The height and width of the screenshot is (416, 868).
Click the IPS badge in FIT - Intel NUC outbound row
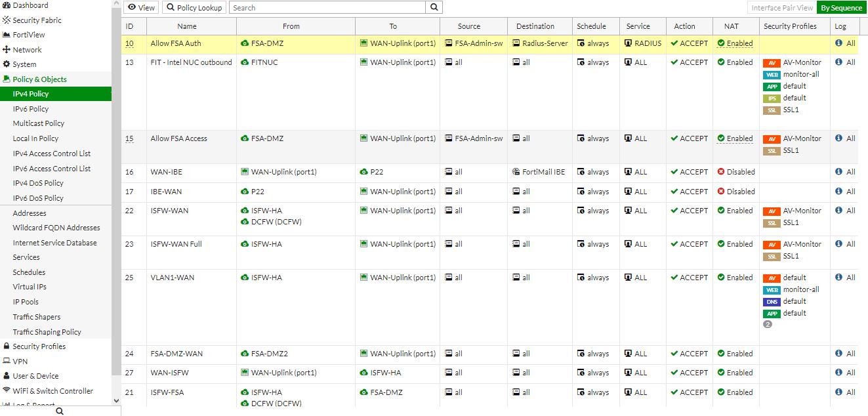[772, 98]
